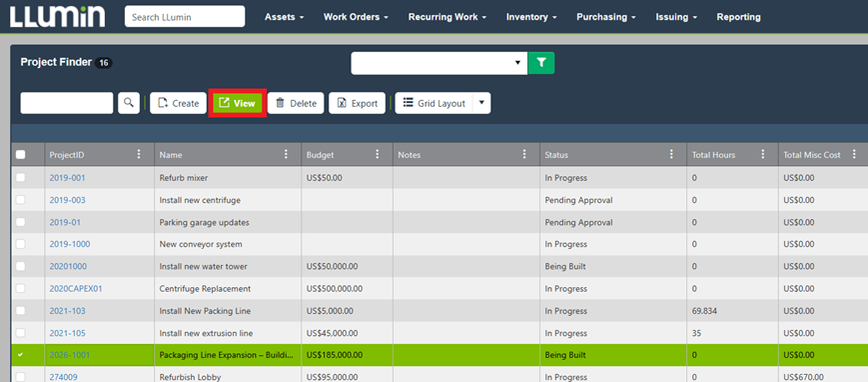Open Status column options menu
This screenshot has height=382, width=868.
671,155
